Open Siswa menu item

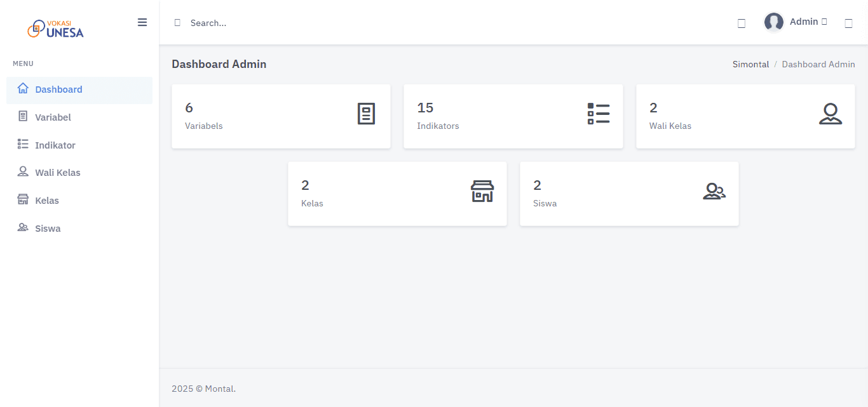click(79, 229)
